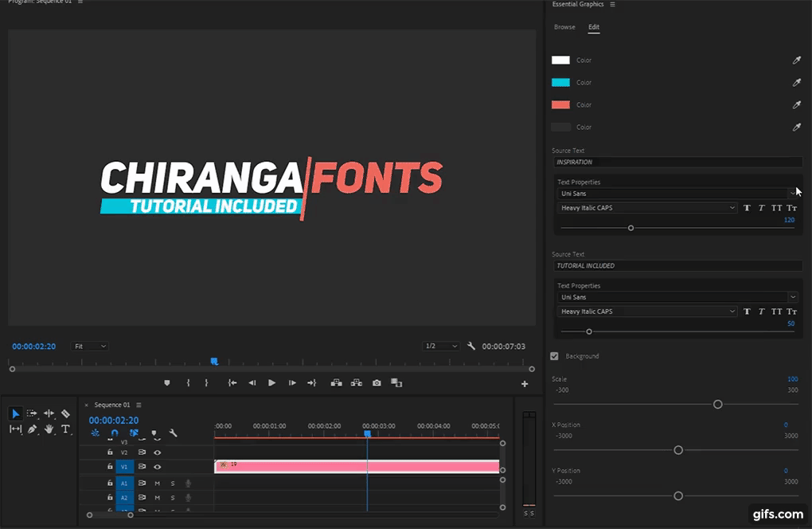The image size is (812, 529).
Task: Click the TUTORIAL INCLUDED source text field
Action: 677,266
